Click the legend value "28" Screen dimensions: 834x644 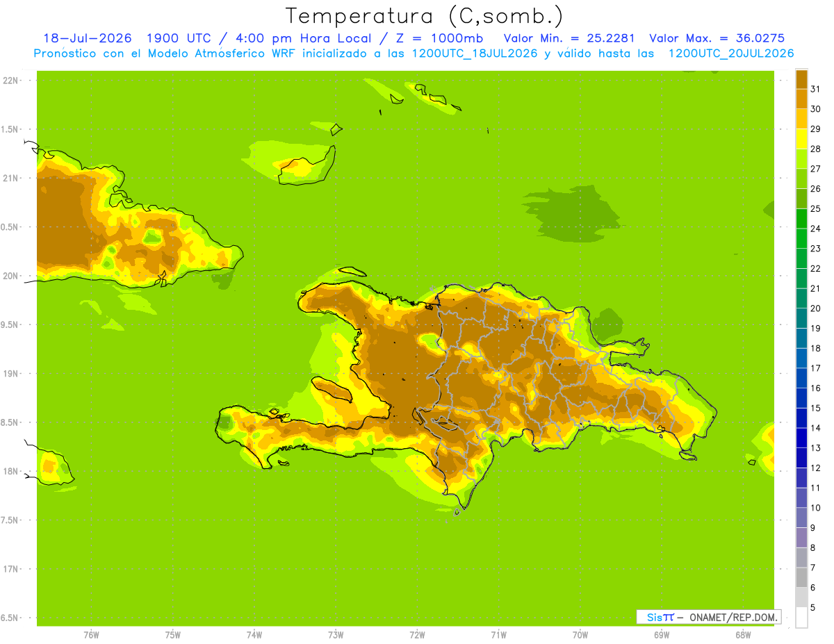815,149
